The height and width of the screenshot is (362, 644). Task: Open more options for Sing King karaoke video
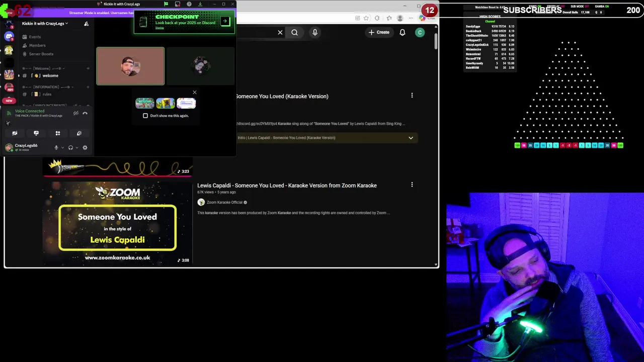pos(412,96)
